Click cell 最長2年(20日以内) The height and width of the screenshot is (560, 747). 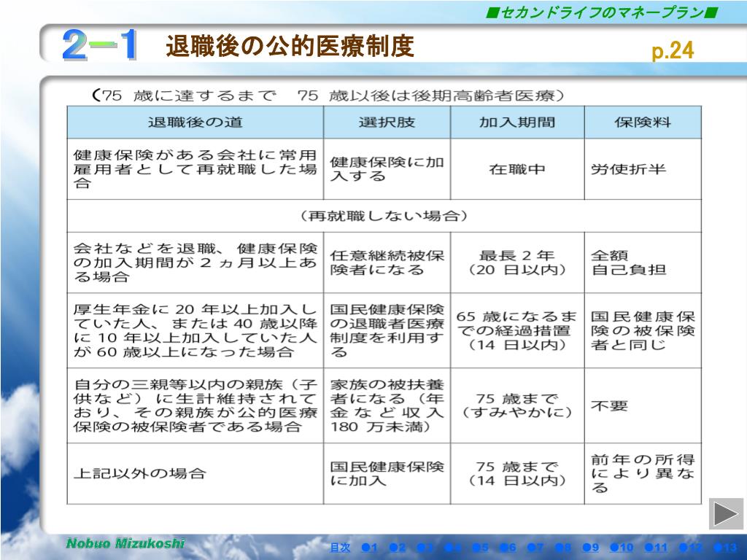click(x=517, y=262)
